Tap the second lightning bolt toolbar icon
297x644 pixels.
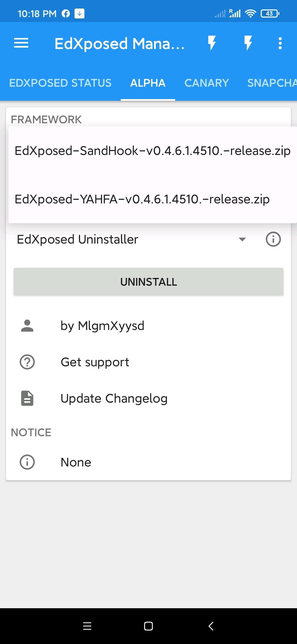click(248, 43)
